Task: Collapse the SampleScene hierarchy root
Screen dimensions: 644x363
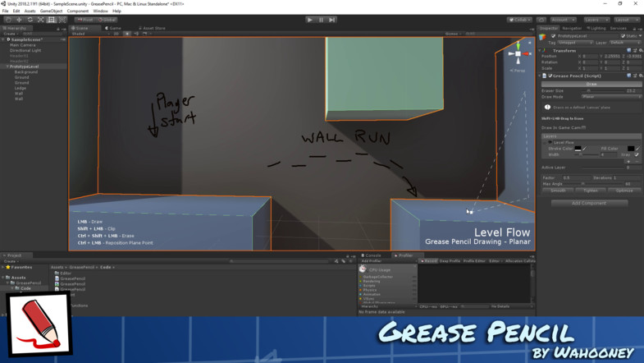Action: 3,39
